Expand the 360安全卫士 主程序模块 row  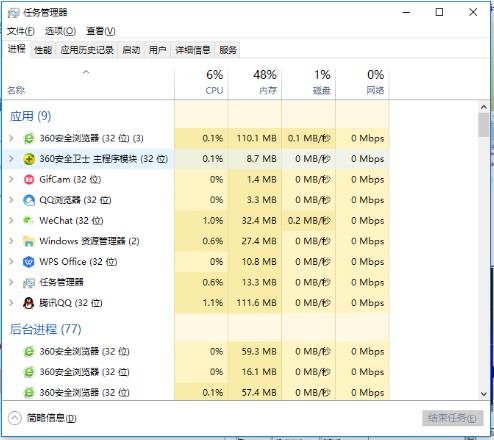[11, 159]
